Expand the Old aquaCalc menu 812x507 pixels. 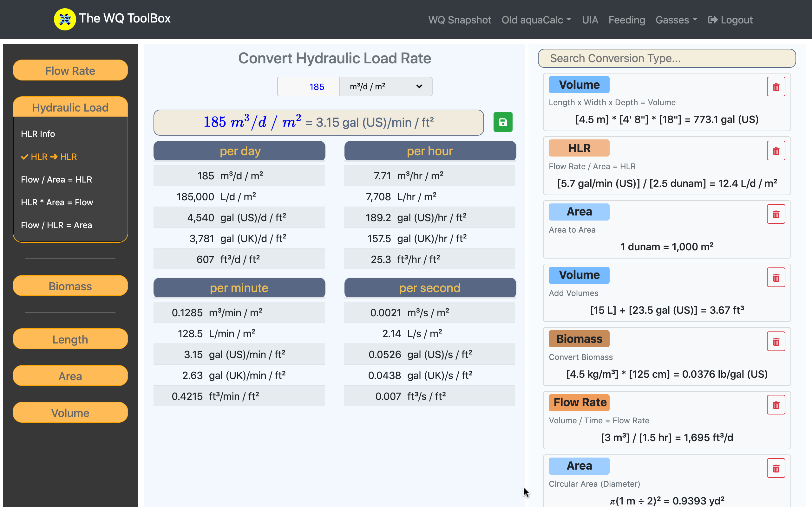point(536,20)
